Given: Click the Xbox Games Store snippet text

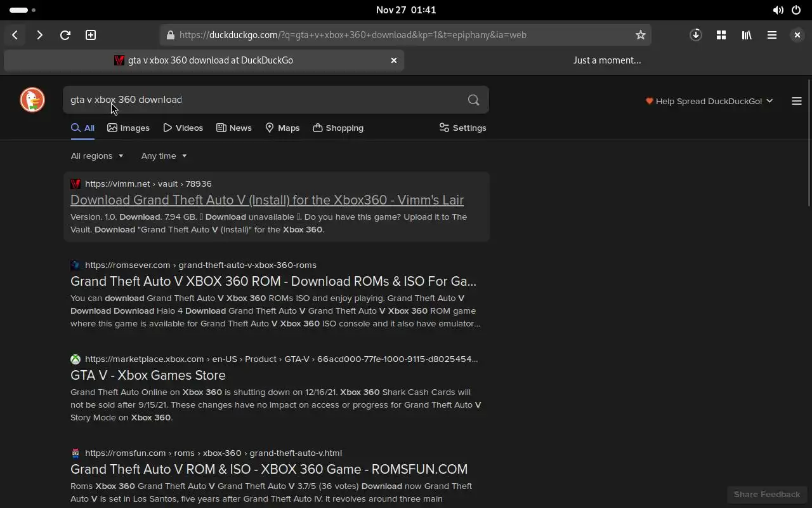Looking at the screenshot, I should 276,404.
